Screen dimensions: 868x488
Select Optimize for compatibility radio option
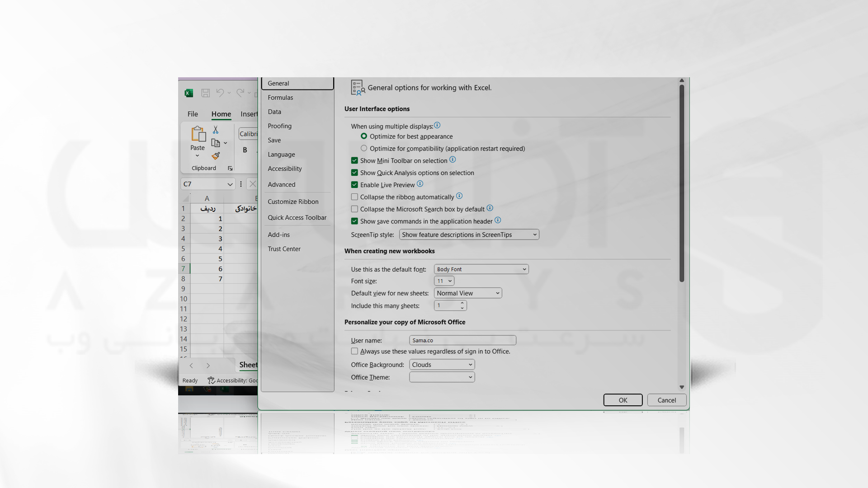(364, 148)
